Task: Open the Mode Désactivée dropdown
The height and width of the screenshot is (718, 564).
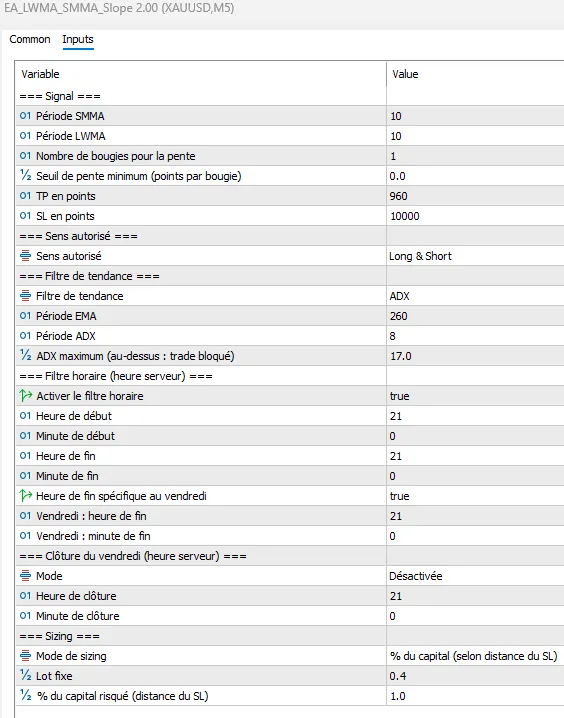Action: coord(475,576)
